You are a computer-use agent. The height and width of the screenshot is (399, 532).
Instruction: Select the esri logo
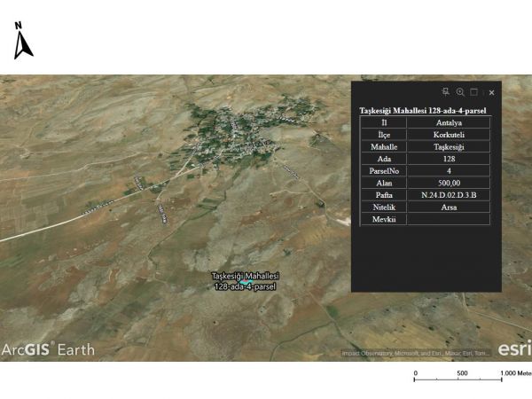pyautogui.click(x=514, y=348)
